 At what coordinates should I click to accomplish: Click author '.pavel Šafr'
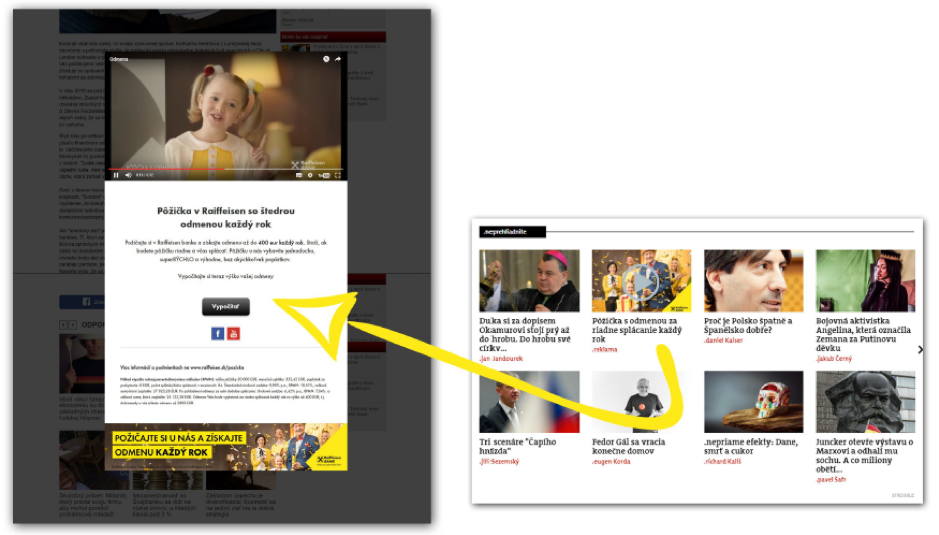(831, 479)
